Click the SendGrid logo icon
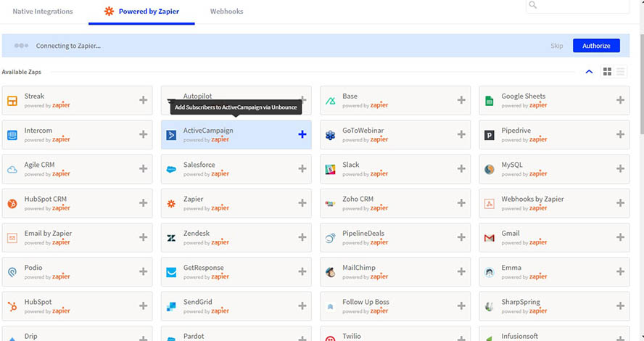This screenshot has width=644, height=341. [171, 306]
